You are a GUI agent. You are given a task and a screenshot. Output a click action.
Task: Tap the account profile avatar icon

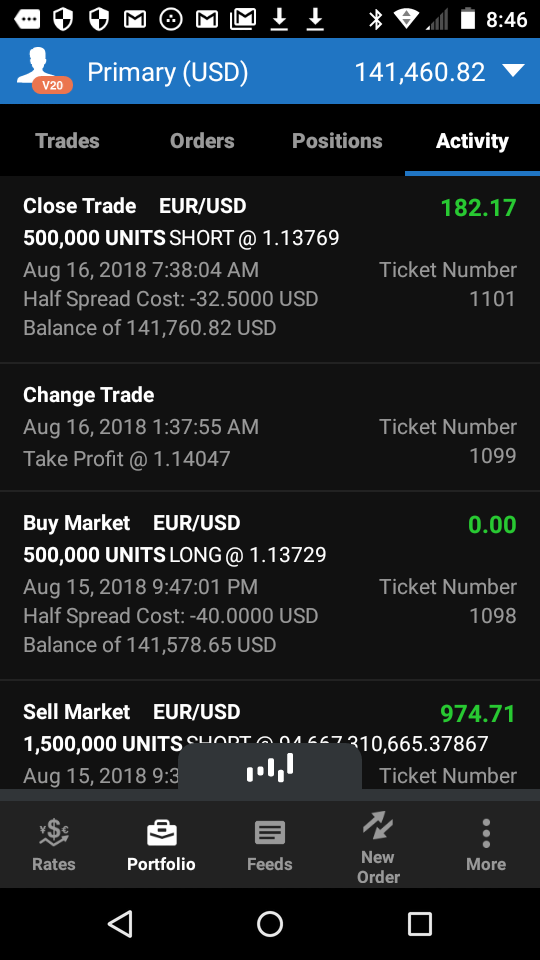click(43, 72)
